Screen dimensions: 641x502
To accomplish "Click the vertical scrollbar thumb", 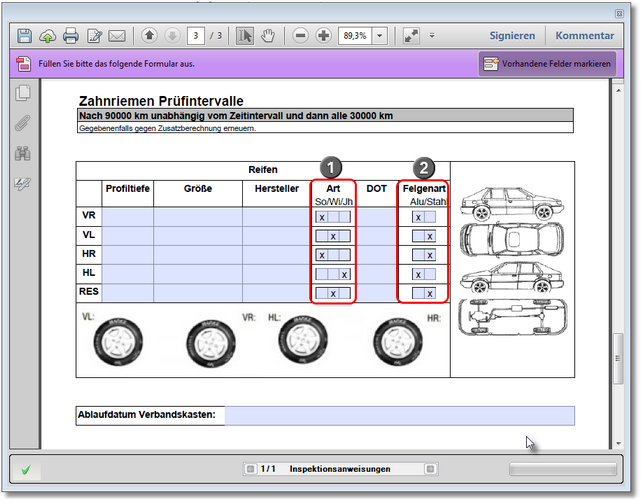I will pyautogui.click(x=618, y=359).
